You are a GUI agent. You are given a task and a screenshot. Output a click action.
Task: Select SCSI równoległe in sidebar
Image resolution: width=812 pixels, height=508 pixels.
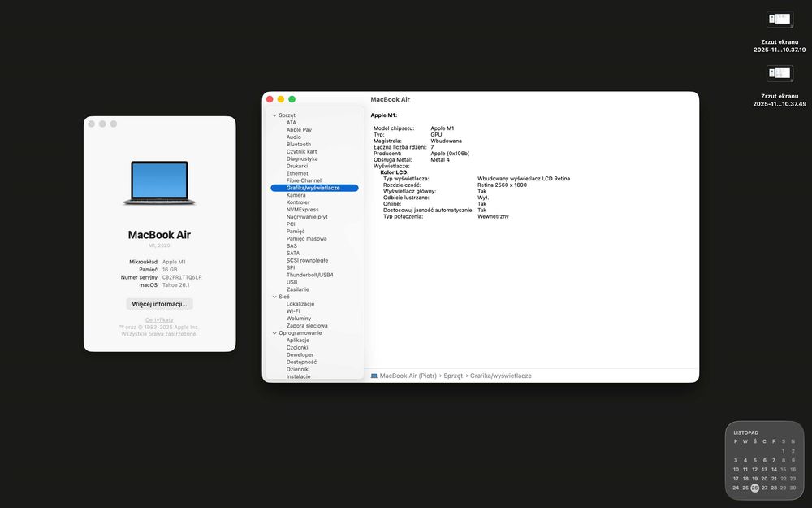point(307,261)
